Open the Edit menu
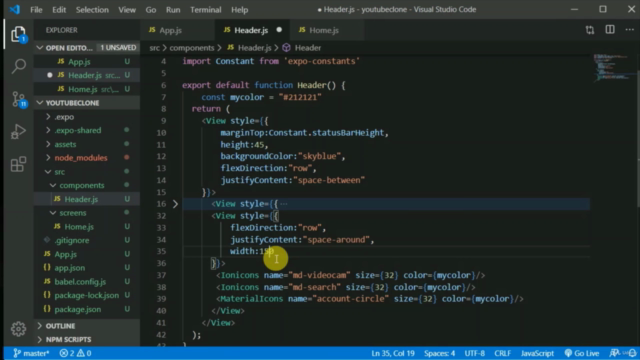 coord(59,9)
